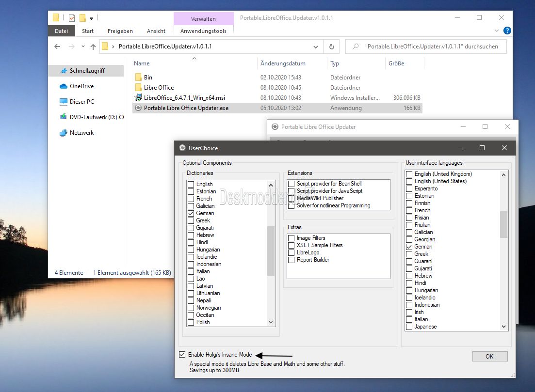Click the Explorer back navigation arrow
The image size is (535, 392).
pos(57,47)
